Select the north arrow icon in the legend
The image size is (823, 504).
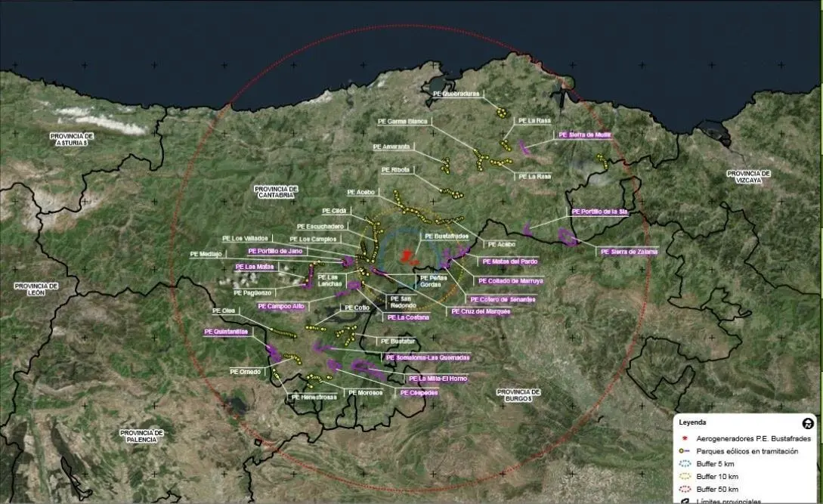(x=808, y=423)
